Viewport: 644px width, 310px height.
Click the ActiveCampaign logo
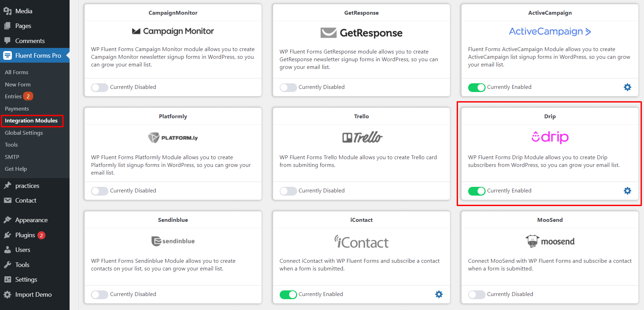(x=550, y=31)
